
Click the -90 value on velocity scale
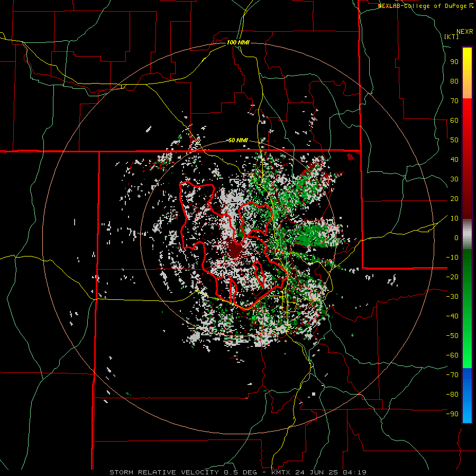(x=452, y=414)
